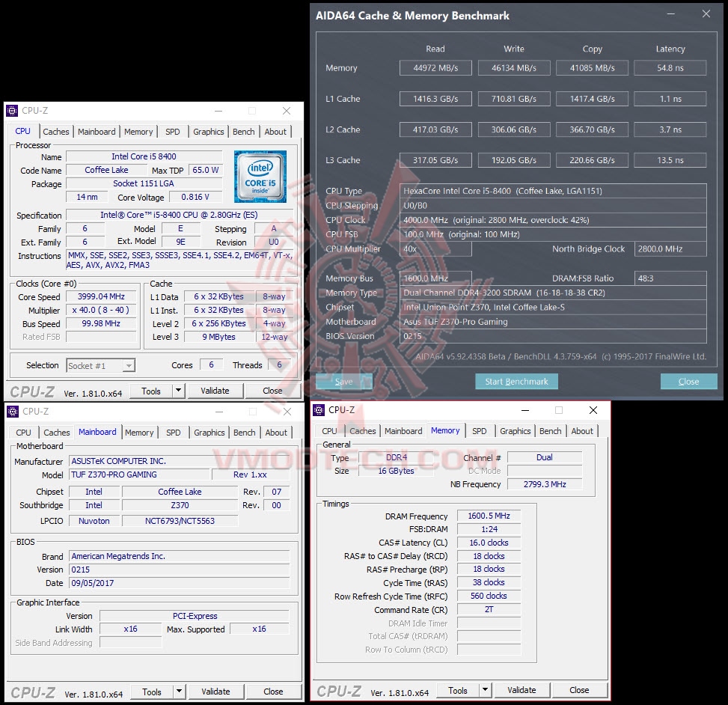
Task: Minimize the top-left CPU-Z window
Action: [218, 111]
